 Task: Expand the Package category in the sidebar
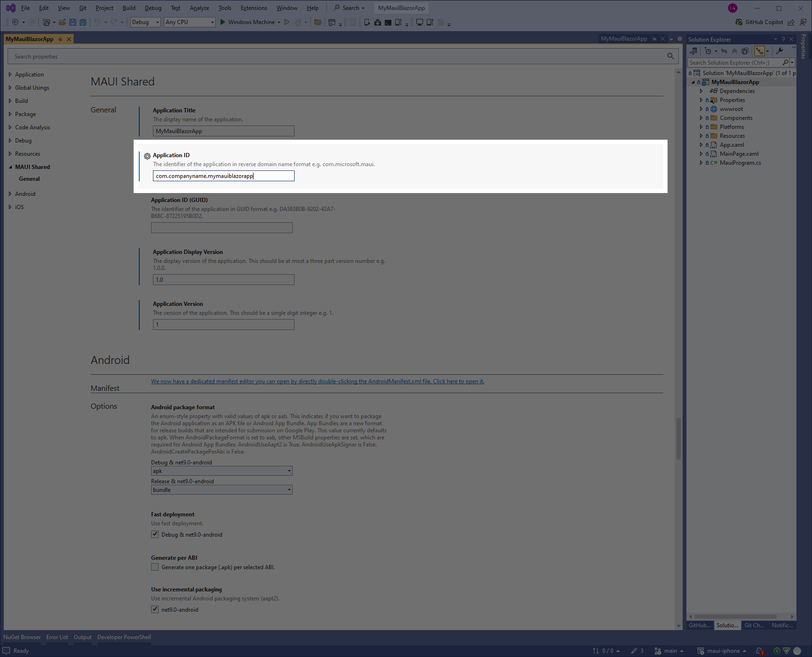10,114
